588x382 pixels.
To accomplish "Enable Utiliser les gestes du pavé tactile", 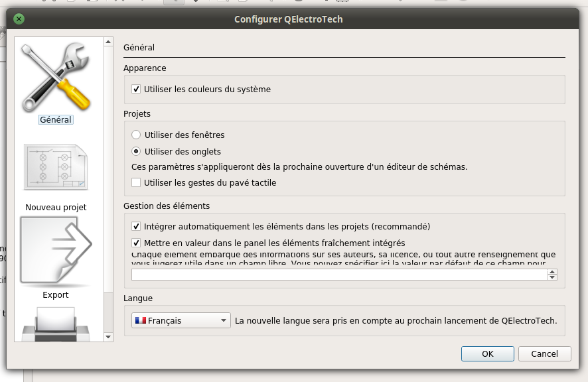I will (x=136, y=182).
